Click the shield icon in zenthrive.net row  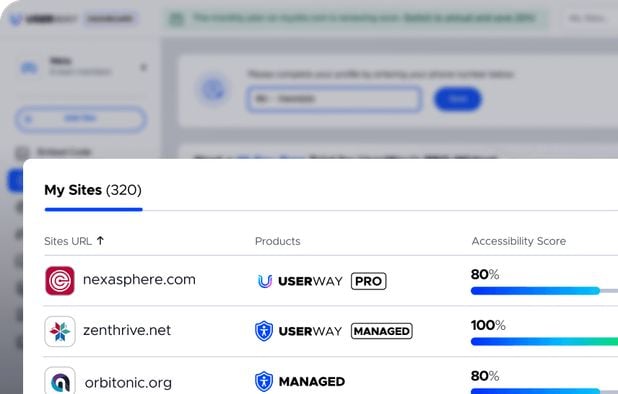pos(264,331)
